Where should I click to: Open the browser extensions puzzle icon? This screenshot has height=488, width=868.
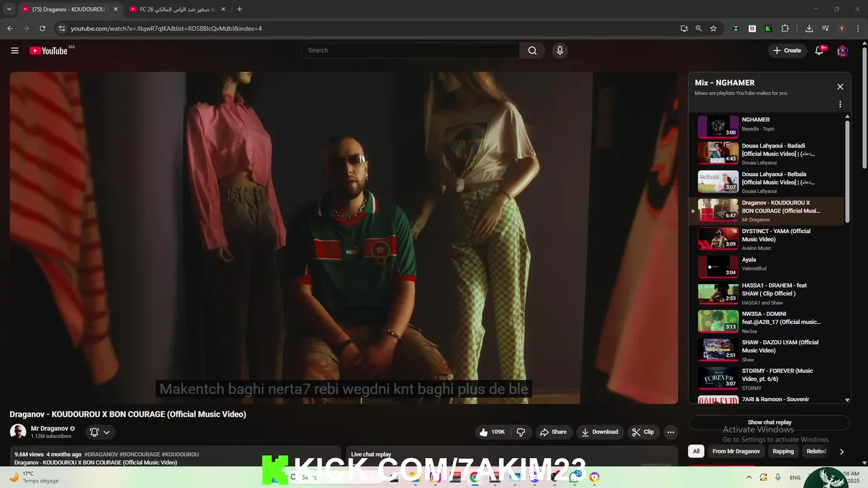[x=785, y=28]
